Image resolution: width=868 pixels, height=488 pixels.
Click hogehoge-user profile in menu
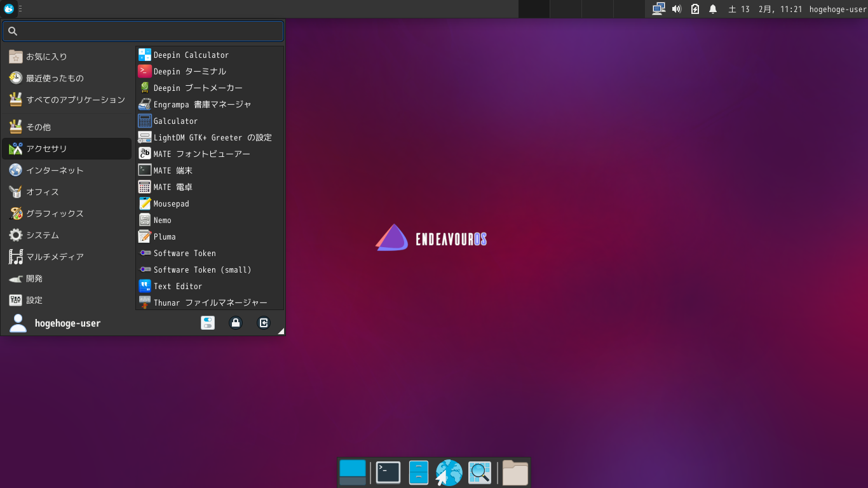coord(55,323)
